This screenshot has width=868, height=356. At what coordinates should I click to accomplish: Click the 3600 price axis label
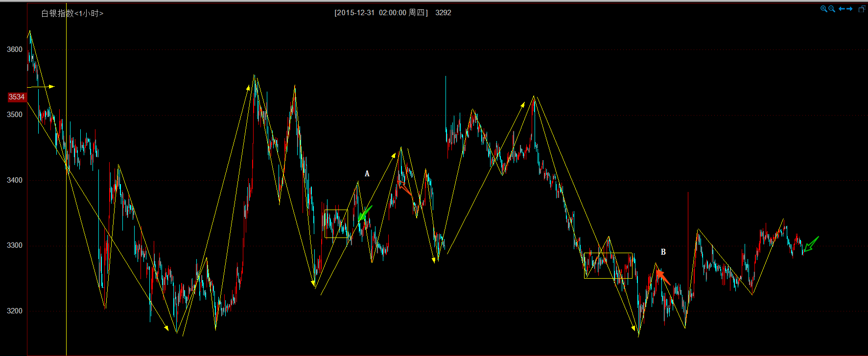point(15,49)
